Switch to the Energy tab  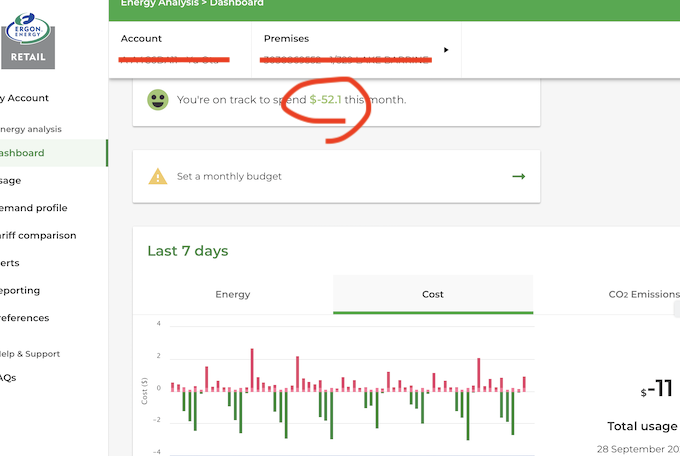233,295
